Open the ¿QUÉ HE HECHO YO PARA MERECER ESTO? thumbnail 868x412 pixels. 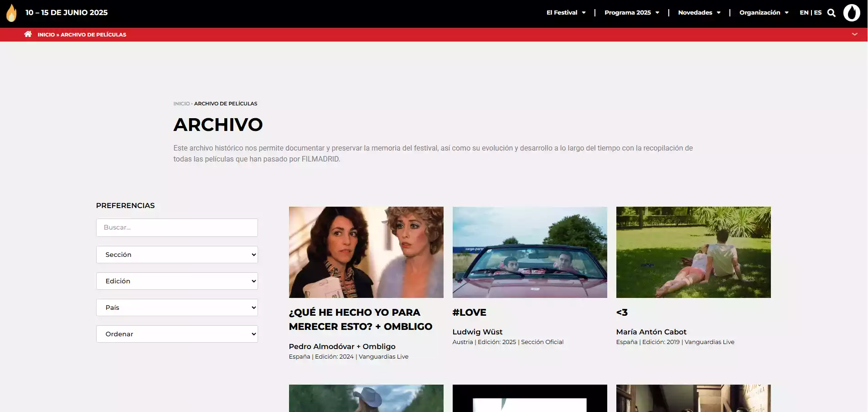point(366,252)
